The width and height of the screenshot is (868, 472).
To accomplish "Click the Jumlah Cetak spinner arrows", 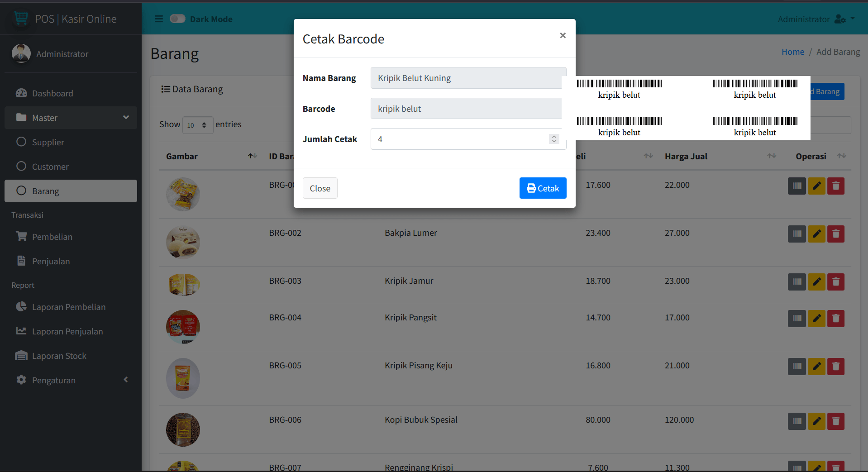I will (x=554, y=139).
